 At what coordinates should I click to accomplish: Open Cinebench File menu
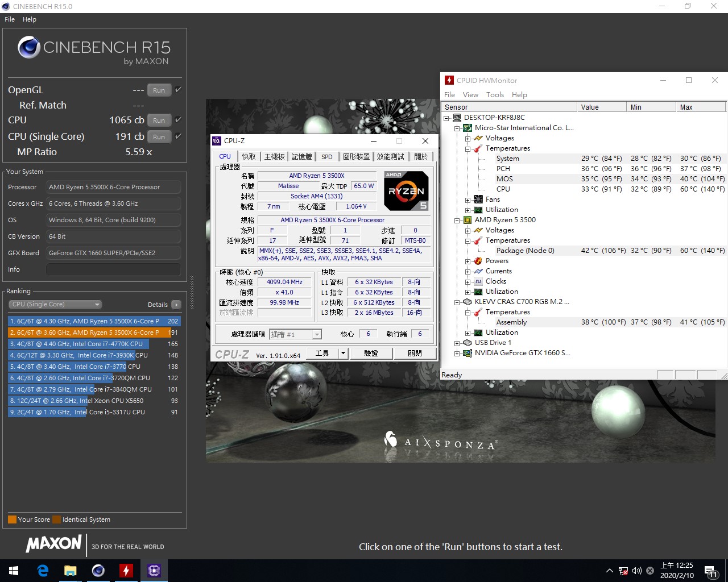tap(10, 19)
